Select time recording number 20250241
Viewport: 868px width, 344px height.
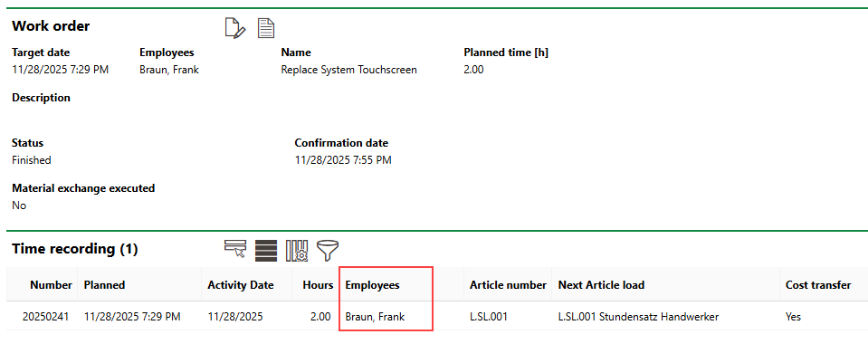45,317
